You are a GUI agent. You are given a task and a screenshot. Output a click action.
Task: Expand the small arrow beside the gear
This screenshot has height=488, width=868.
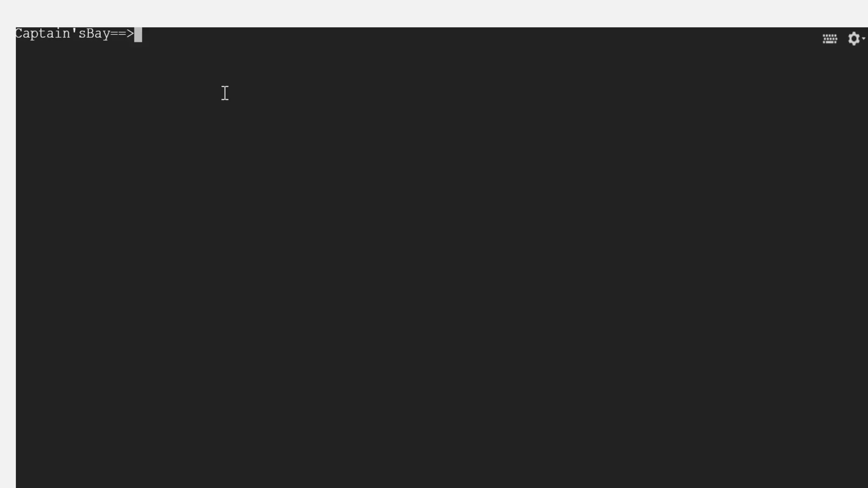864,39
